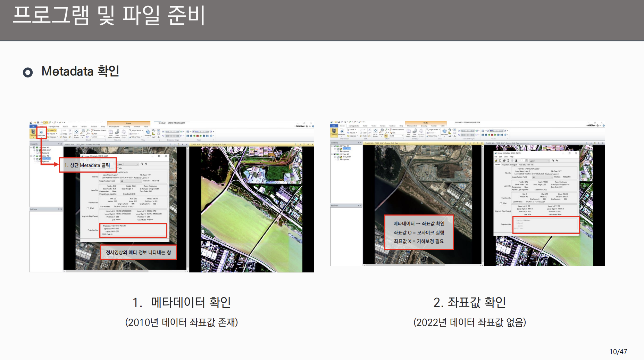Toggle 2D View #2 checkbox in step 2 Contents
Screen dimensions: 644x360
coord(335,154)
